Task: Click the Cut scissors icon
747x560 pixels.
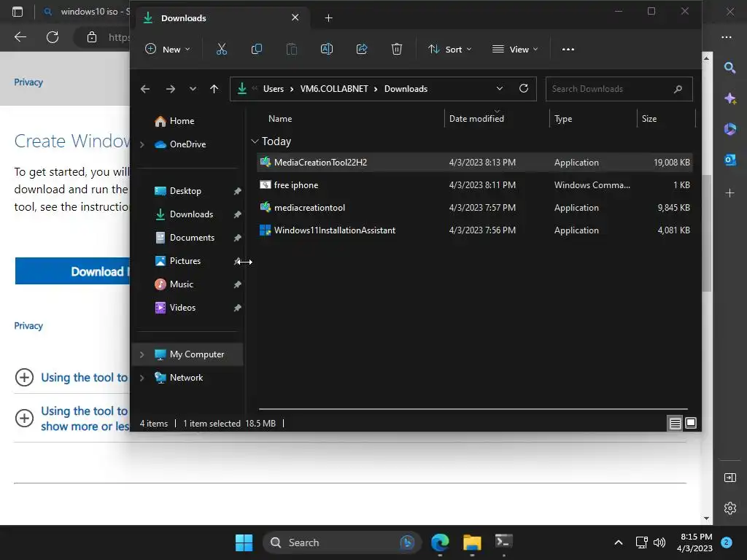Action: pos(222,49)
